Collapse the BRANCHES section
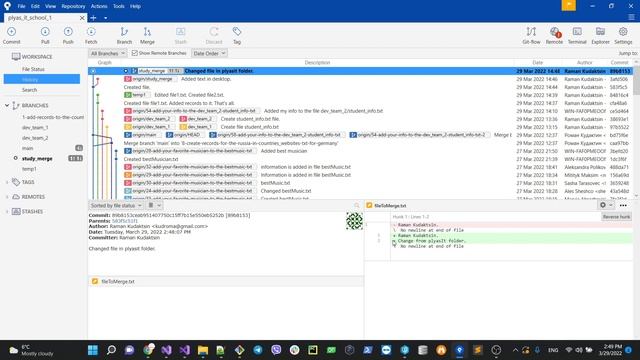 point(7,105)
